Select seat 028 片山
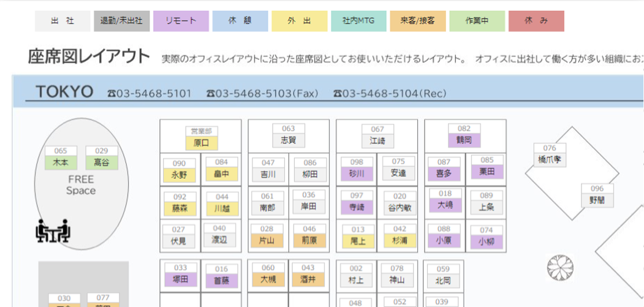 coord(267,236)
